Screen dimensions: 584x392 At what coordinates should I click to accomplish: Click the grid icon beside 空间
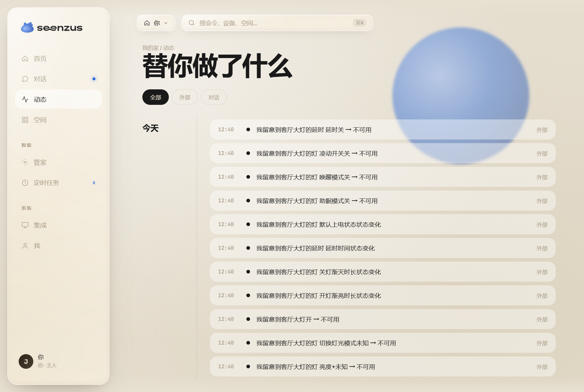[25, 120]
